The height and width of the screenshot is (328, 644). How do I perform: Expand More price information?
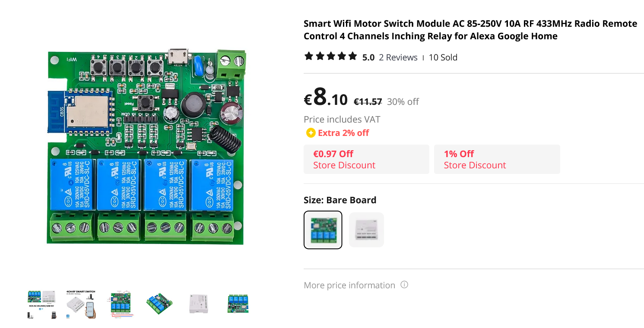pyautogui.click(x=349, y=285)
